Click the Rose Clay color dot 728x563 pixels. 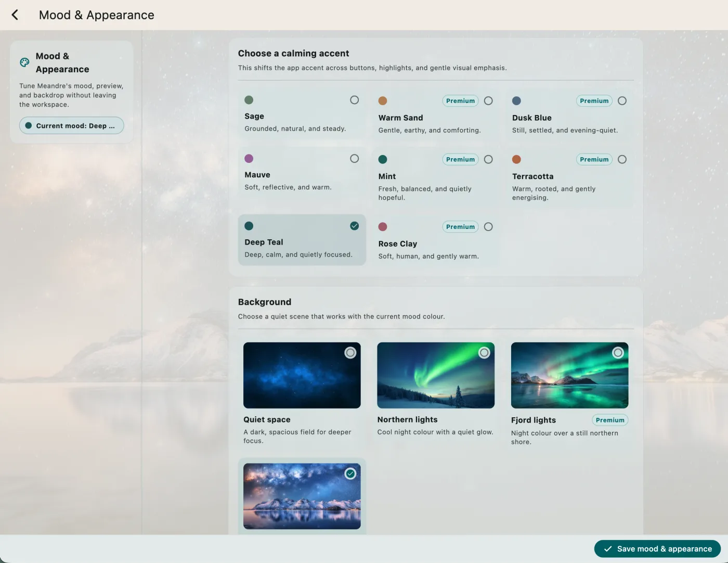click(383, 227)
